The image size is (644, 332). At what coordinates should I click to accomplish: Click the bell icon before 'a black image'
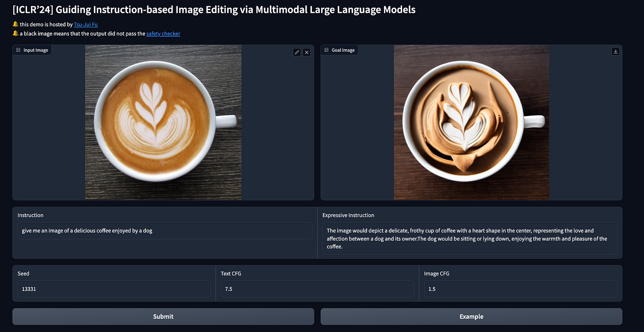coord(15,34)
